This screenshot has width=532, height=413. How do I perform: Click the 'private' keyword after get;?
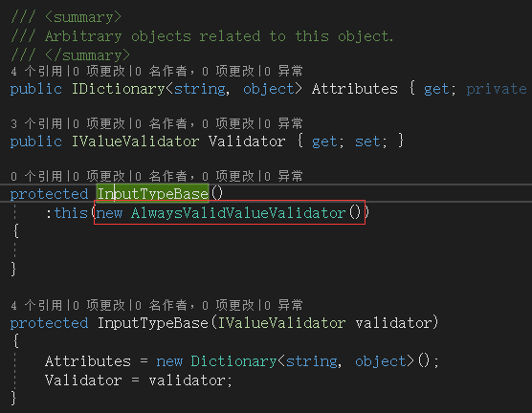pyautogui.click(x=497, y=89)
